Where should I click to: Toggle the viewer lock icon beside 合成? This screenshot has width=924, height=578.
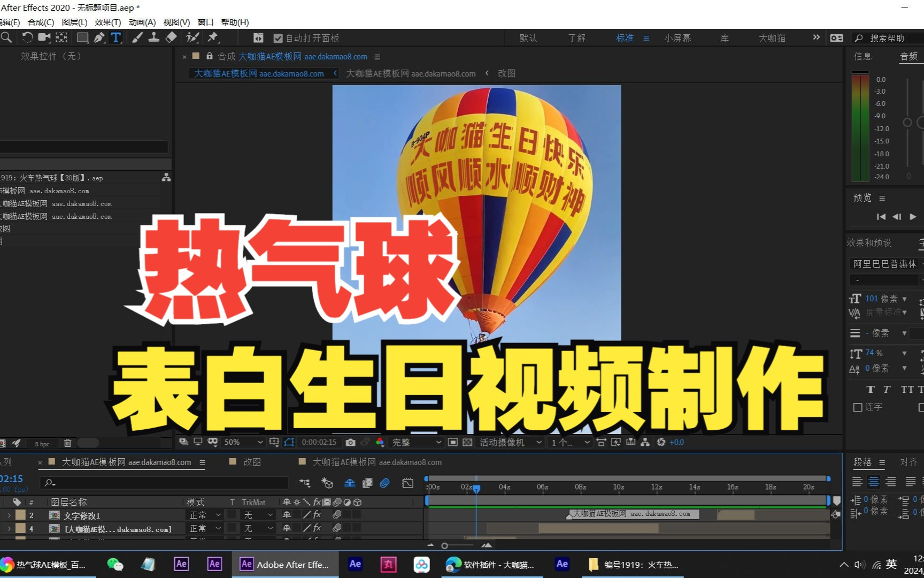click(209, 56)
